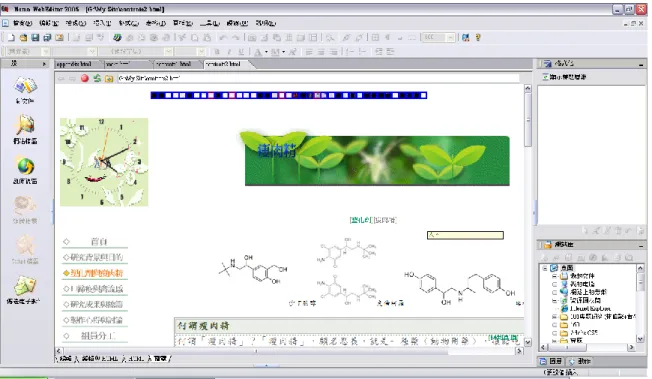
Task: Click the analog clock image
Action: click(x=104, y=162)
